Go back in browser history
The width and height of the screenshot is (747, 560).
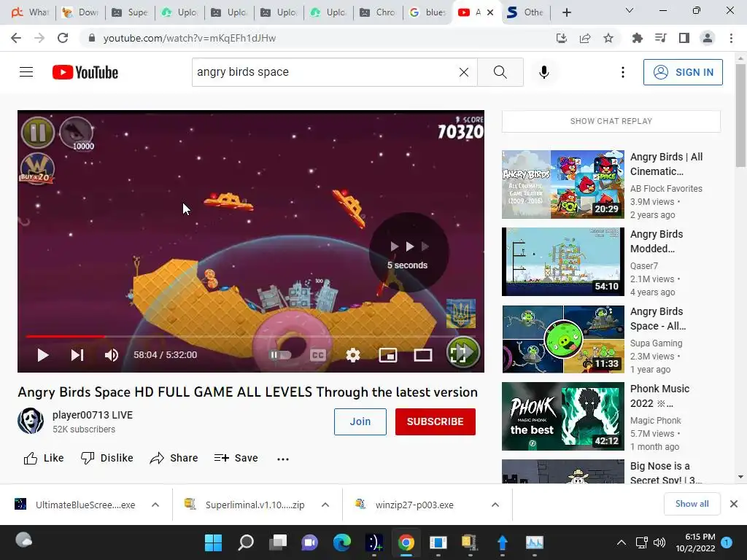(x=16, y=38)
